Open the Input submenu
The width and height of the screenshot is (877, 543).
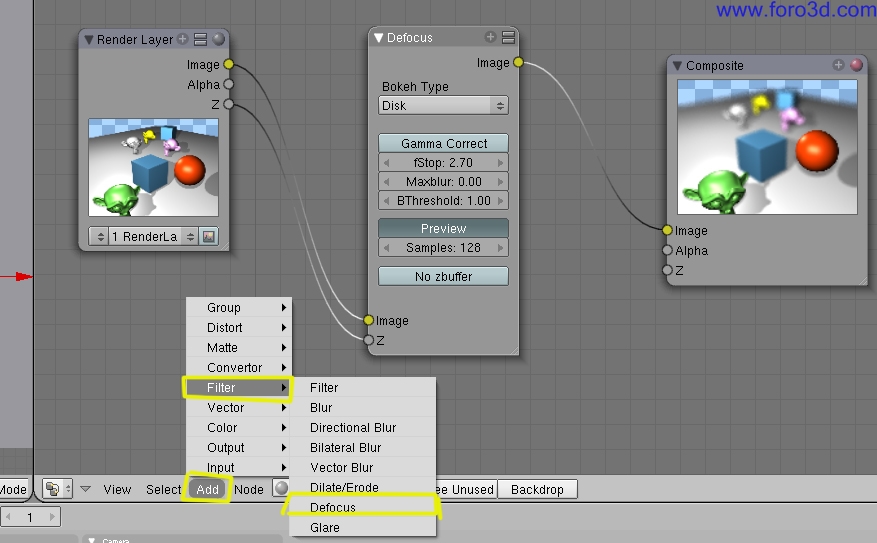point(239,467)
